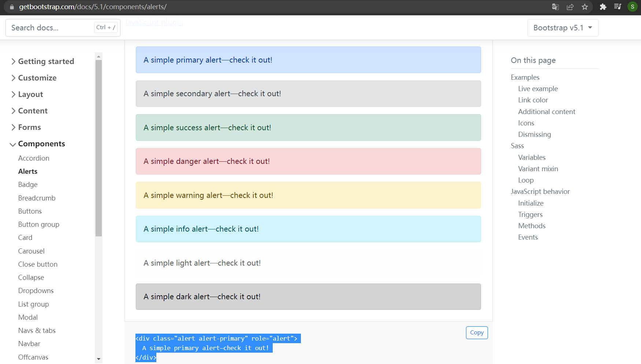Open the Accordion component page

34,158
